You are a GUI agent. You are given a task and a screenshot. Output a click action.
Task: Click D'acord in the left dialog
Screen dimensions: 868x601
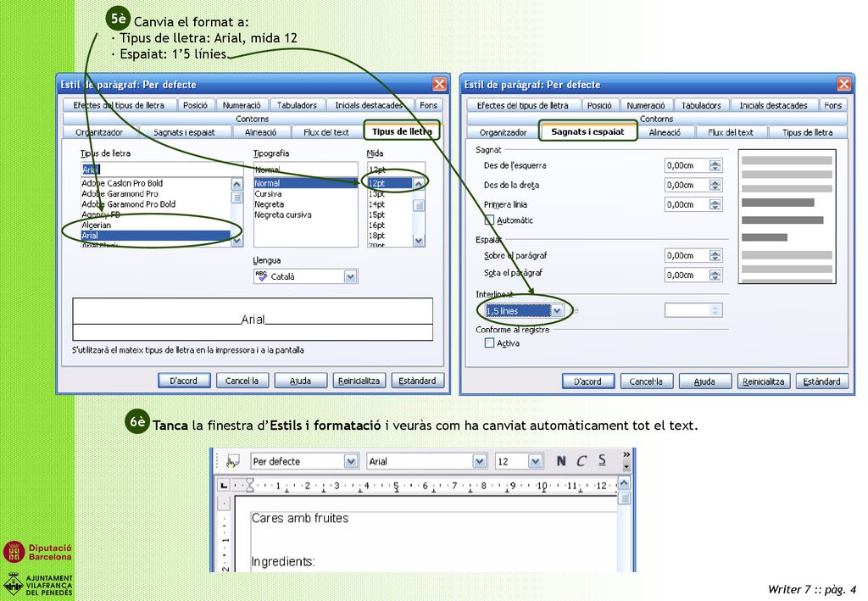[x=184, y=381]
